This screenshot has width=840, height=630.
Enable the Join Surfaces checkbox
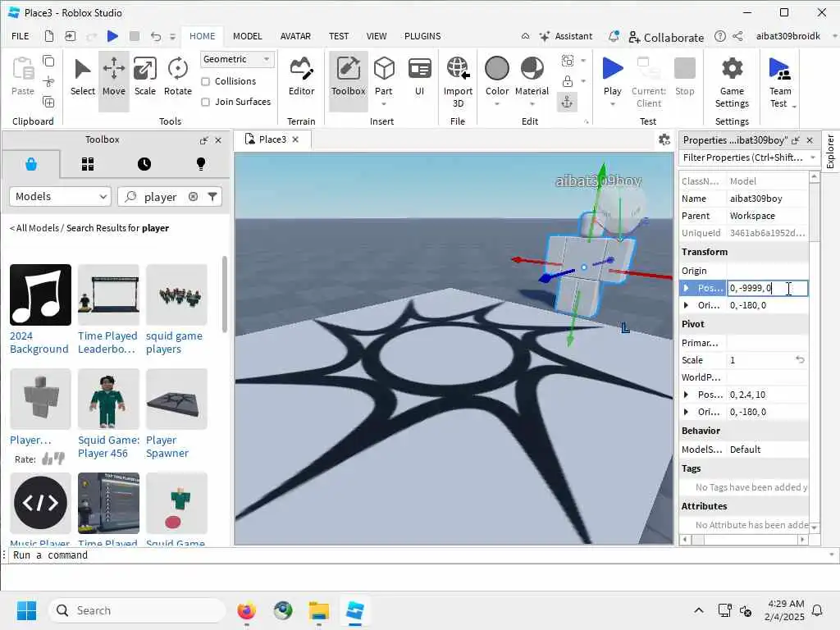point(205,102)
